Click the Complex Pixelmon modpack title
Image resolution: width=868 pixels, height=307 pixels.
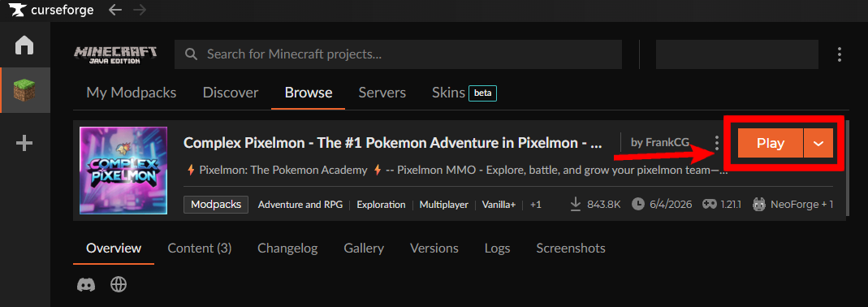click(392, 143)
